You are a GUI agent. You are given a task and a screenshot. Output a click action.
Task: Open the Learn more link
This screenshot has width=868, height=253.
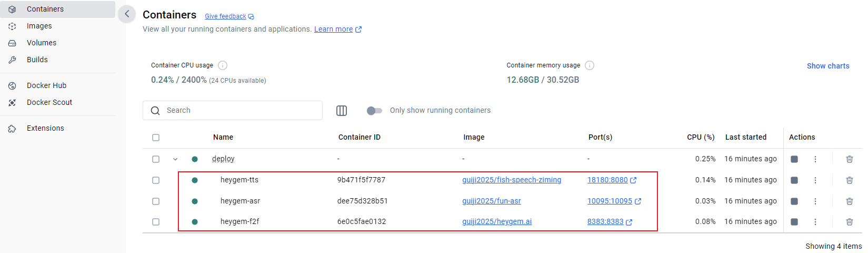click(338, 29)
